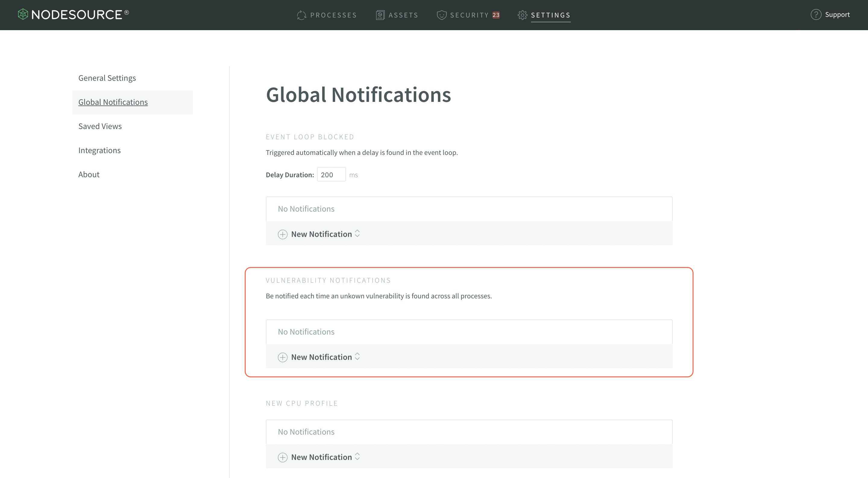Click plus icon under Vulnerability Notifications
Viewport: 868px width, 478px height.
(282, 357)
